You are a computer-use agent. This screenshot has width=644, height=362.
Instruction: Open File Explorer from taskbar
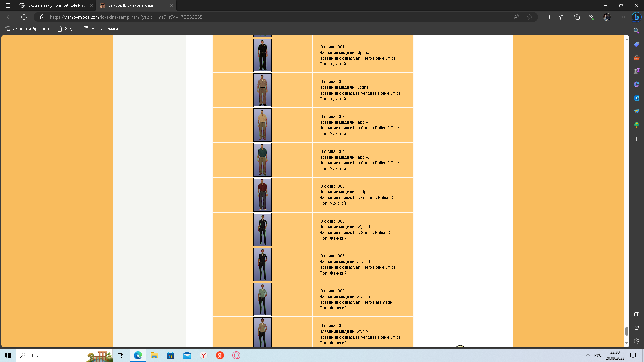click(x=154, y=355)
